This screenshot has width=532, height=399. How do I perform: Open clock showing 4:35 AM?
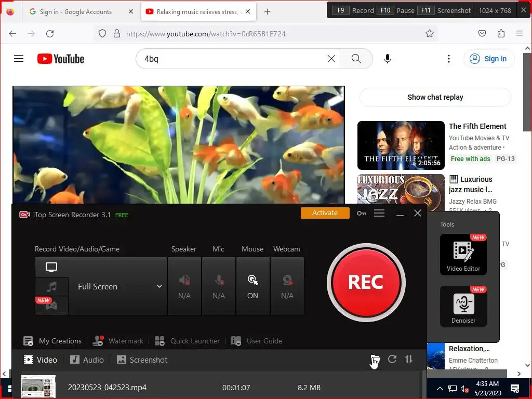point(487,389)
